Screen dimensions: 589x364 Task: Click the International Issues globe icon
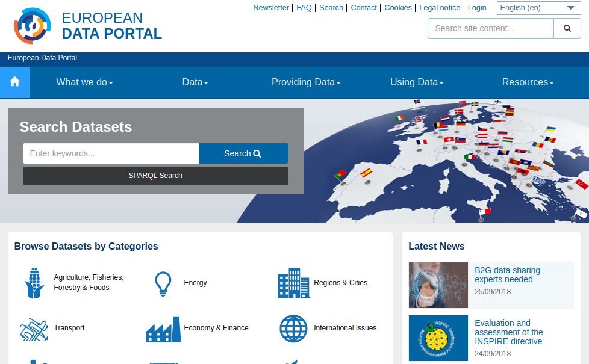click(294, 329)
